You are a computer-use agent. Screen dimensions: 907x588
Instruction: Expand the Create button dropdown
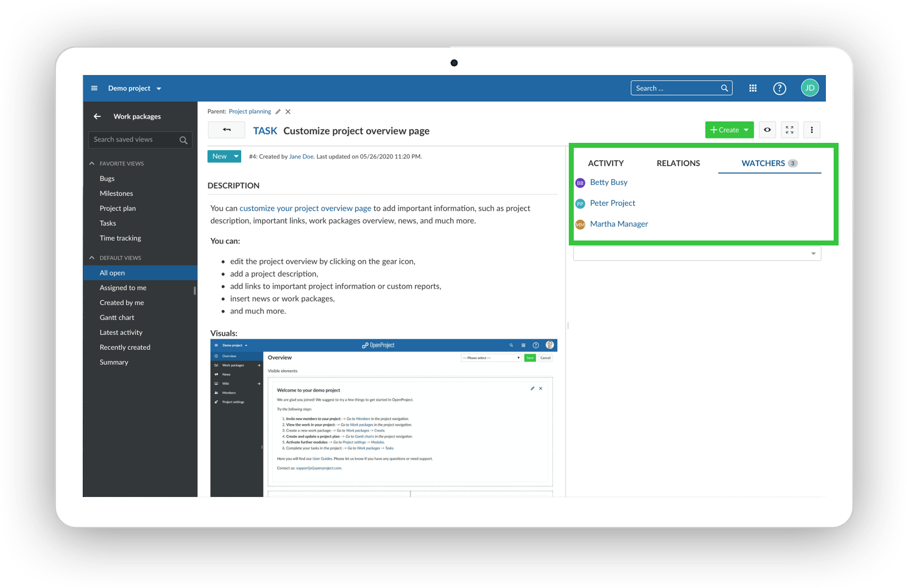[746, 130]
